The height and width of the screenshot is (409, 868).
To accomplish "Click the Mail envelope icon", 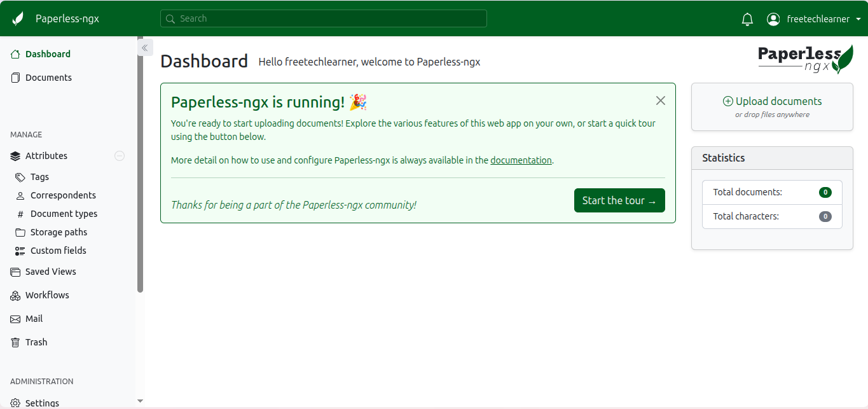I will pos(16,319).
